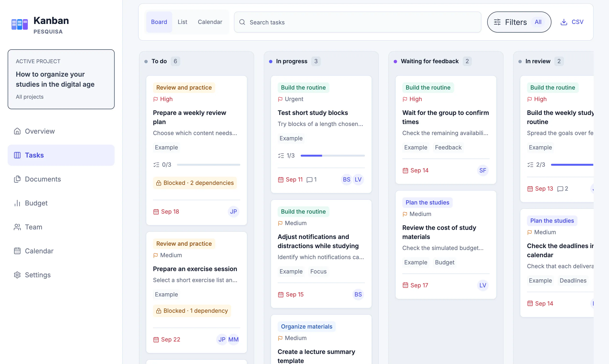Click the 0/3 progress bar

tap(208, 165)
